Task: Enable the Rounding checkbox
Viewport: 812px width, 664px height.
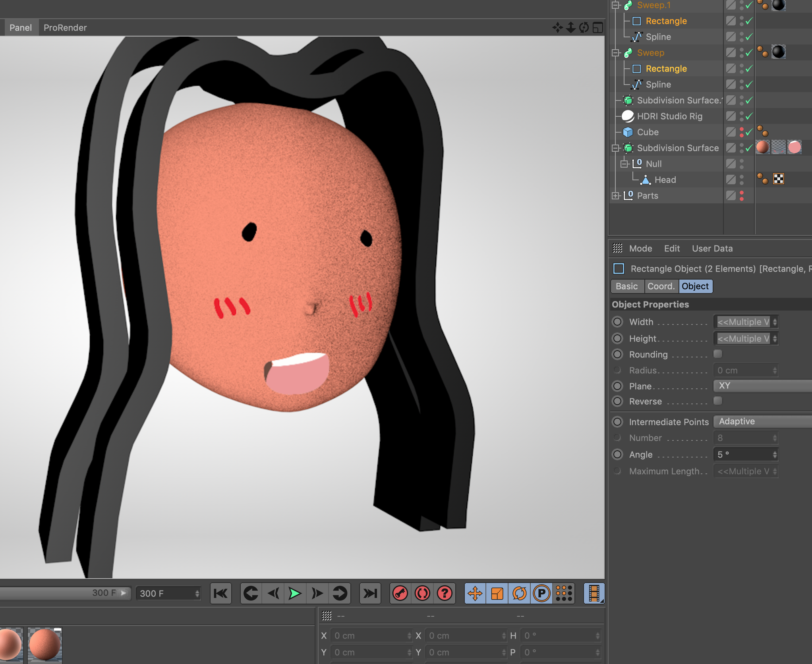Action: [717, 354]
